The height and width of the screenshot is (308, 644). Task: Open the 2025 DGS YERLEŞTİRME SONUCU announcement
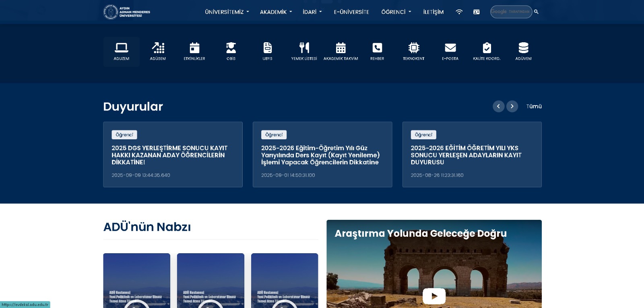169,155
